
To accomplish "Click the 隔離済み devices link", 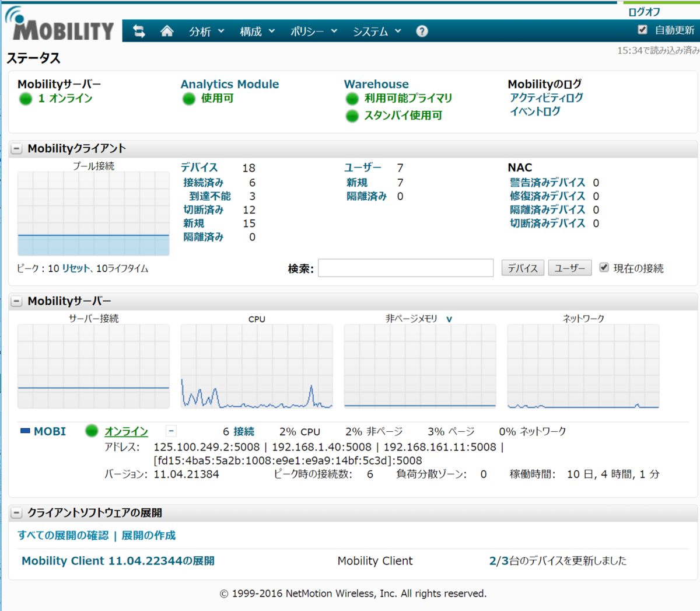I will pyautogui.click(x=204, y=237).
